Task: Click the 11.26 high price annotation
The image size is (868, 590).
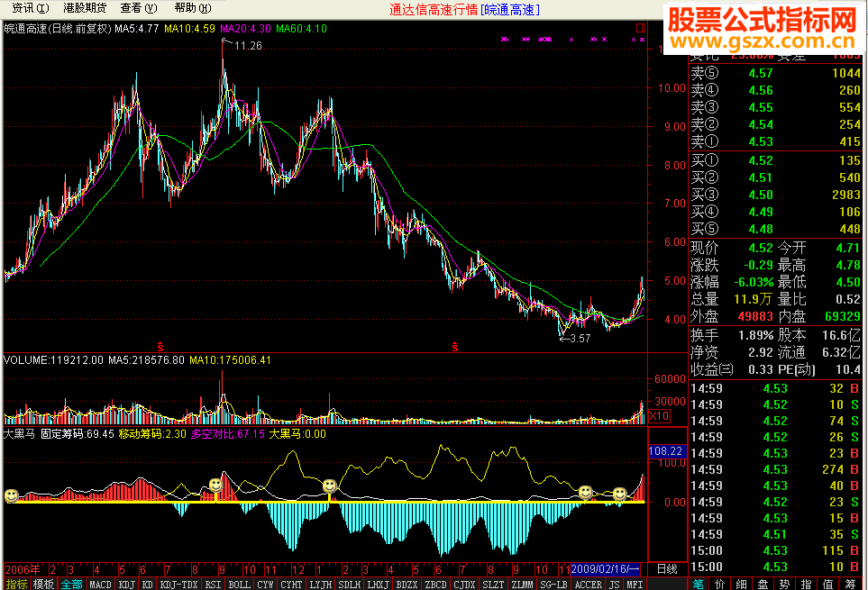Action: coord(248,45)
